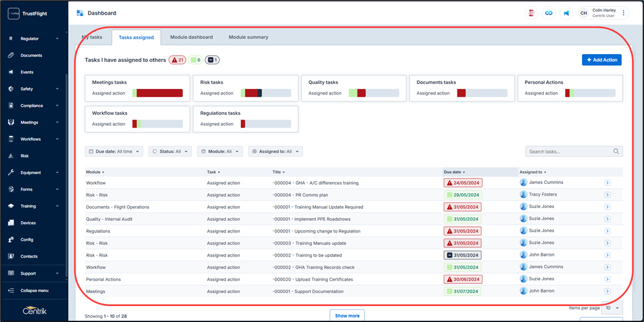Click the Show more button

click(x=347, y=316)
